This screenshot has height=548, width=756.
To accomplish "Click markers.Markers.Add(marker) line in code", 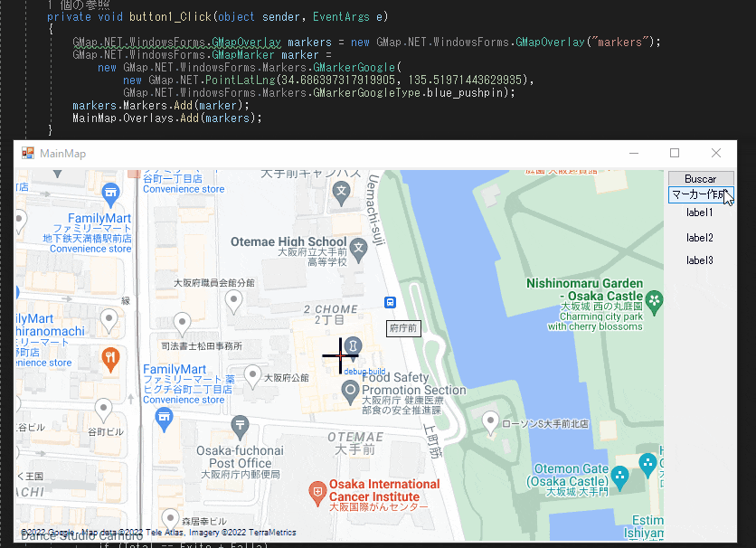I will (161, 105).
